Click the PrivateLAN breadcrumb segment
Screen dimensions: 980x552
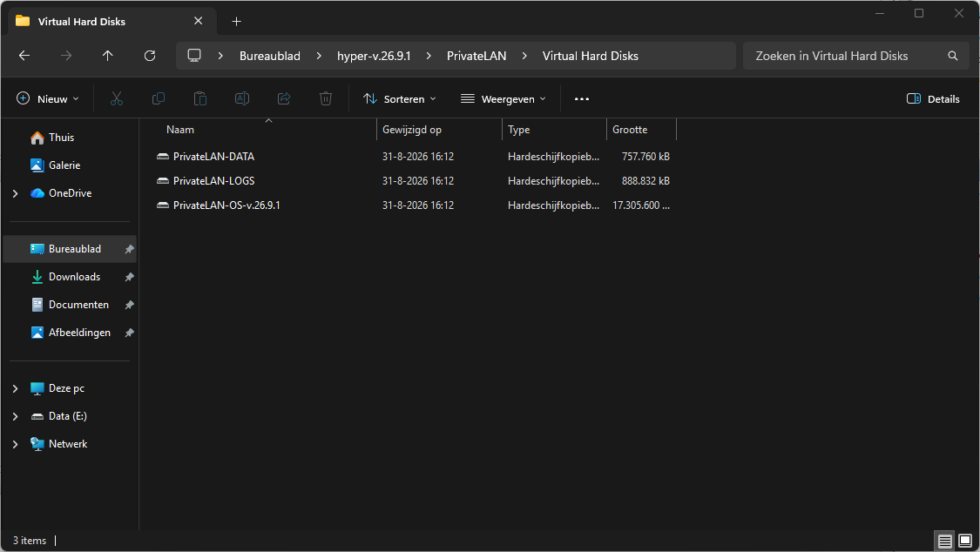(x=476, y=56)
